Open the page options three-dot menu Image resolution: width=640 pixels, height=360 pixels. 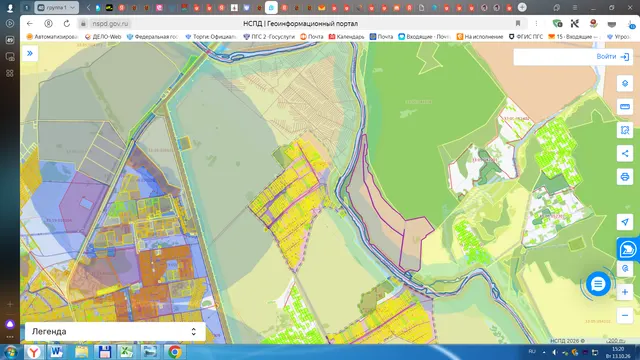coord(536,24)
